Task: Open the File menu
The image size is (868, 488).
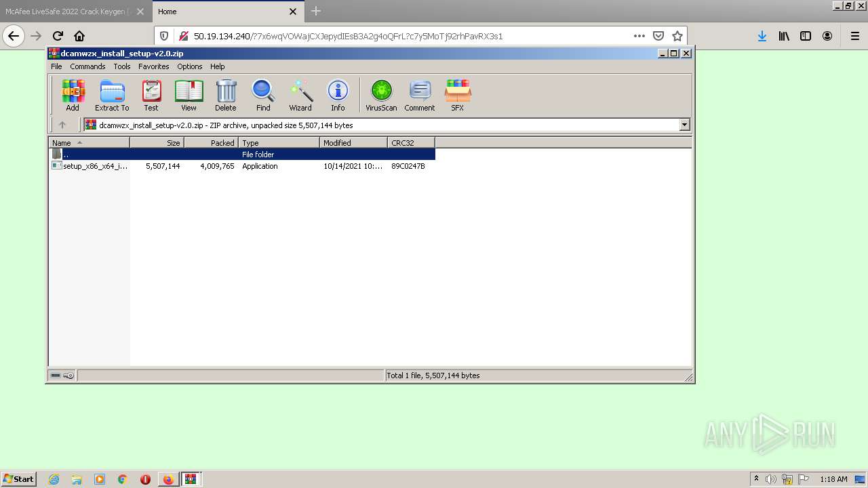Action: 56,66
